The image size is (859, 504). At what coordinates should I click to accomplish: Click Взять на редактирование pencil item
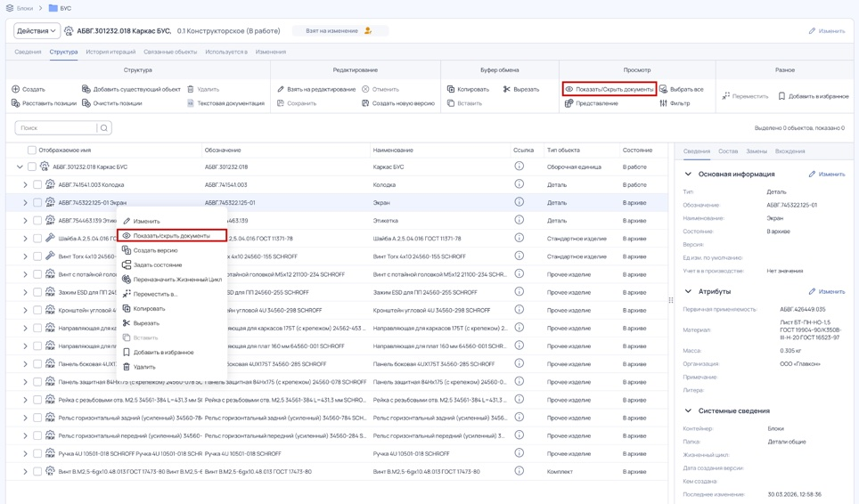(x=316, y=89)
